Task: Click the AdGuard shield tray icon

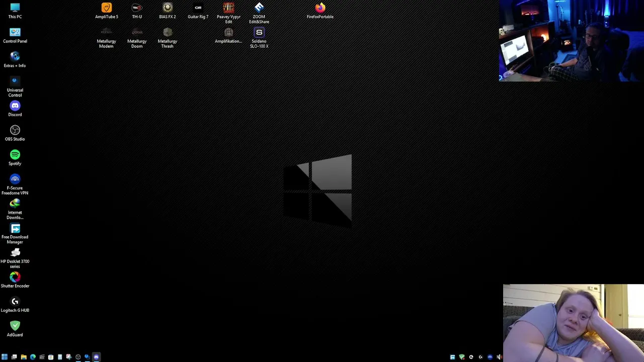Action: tap(462, 357)
